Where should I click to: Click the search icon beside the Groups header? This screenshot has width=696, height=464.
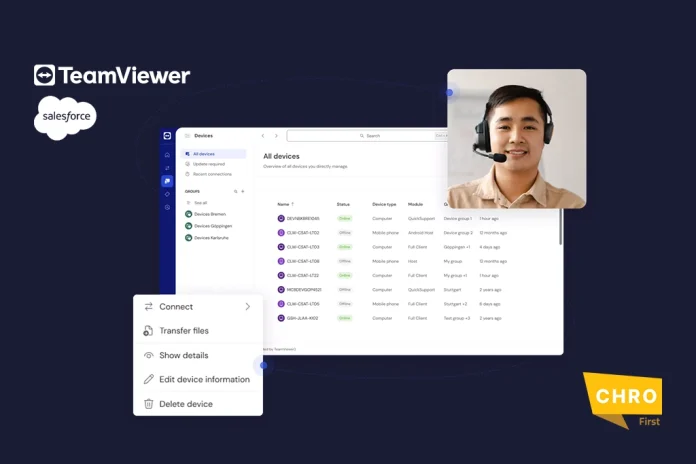(235, 190)
